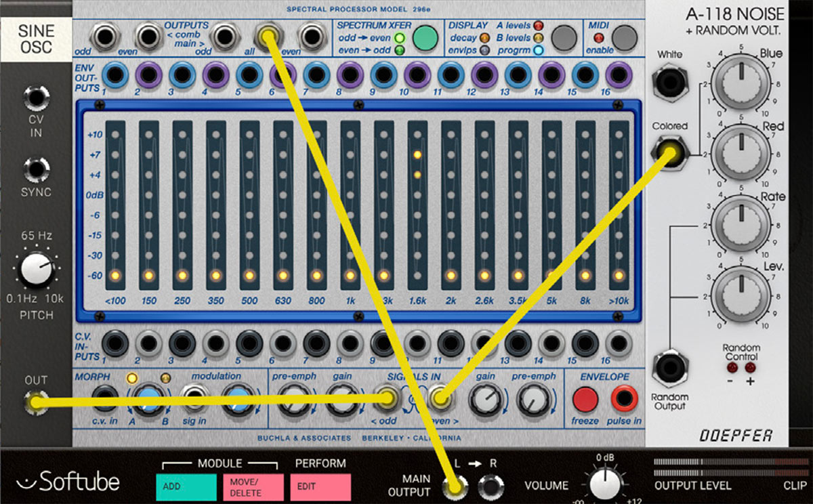
Task: Click the Random Output jack
Action: [x=669, y=371]
